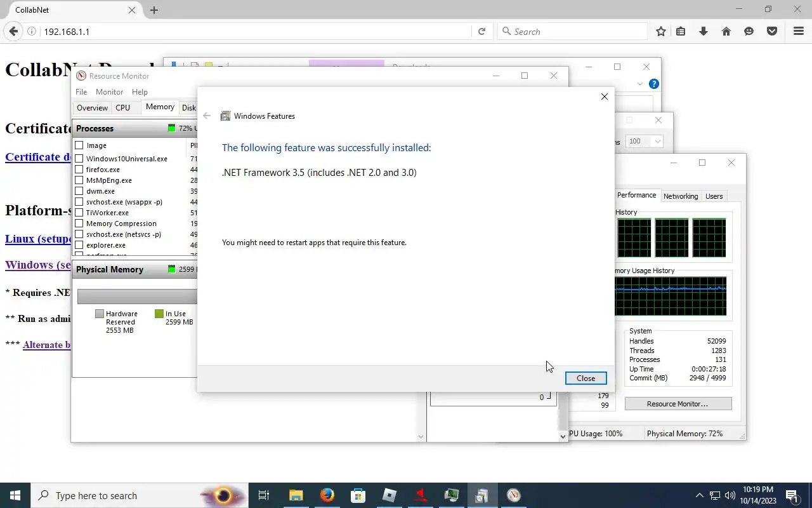Bookmark this page with the star icon
The image size is (812, 508).
point(661,31)
